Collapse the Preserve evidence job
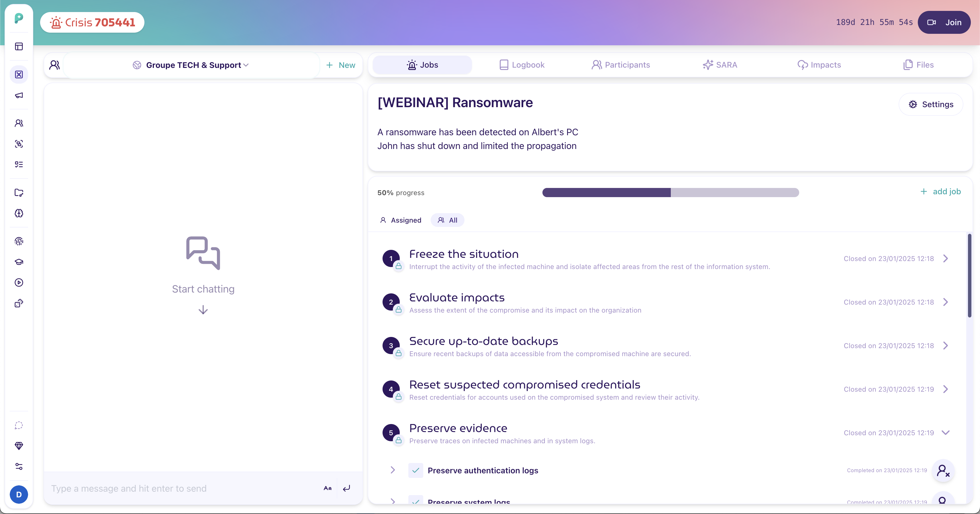Screen dimensions: 980x514 coord(945,433)
